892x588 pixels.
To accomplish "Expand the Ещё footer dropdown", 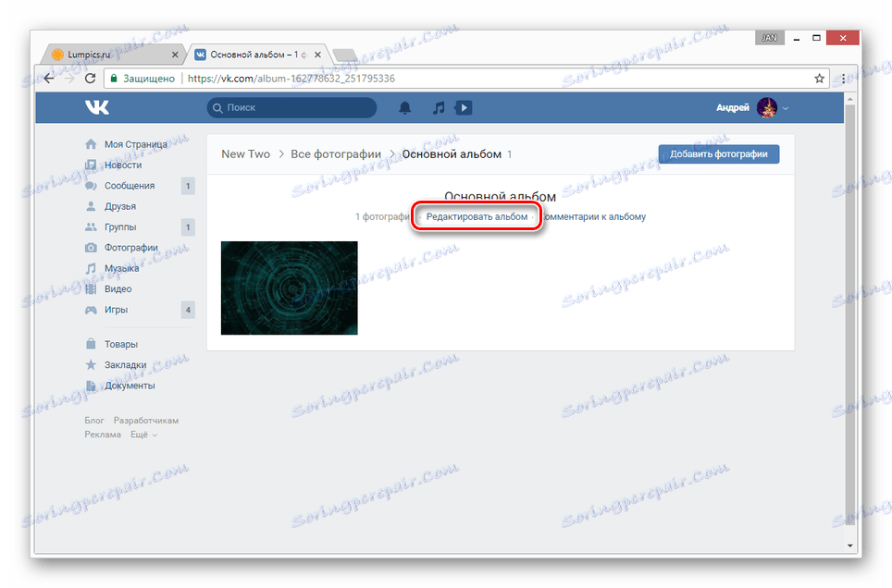I will point(144,435).
